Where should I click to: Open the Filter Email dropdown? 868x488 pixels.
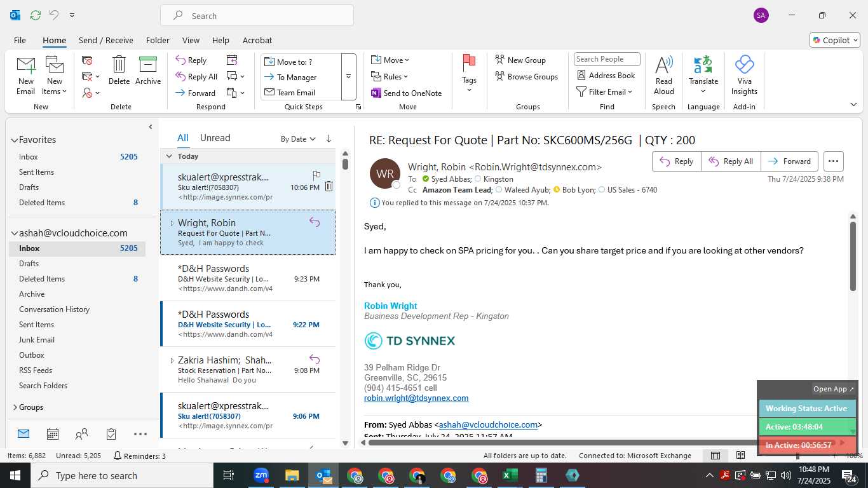click(604, 92)
